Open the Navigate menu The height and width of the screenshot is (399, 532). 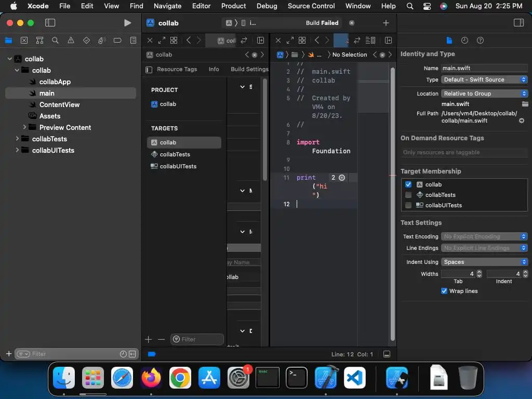point(168,6)
